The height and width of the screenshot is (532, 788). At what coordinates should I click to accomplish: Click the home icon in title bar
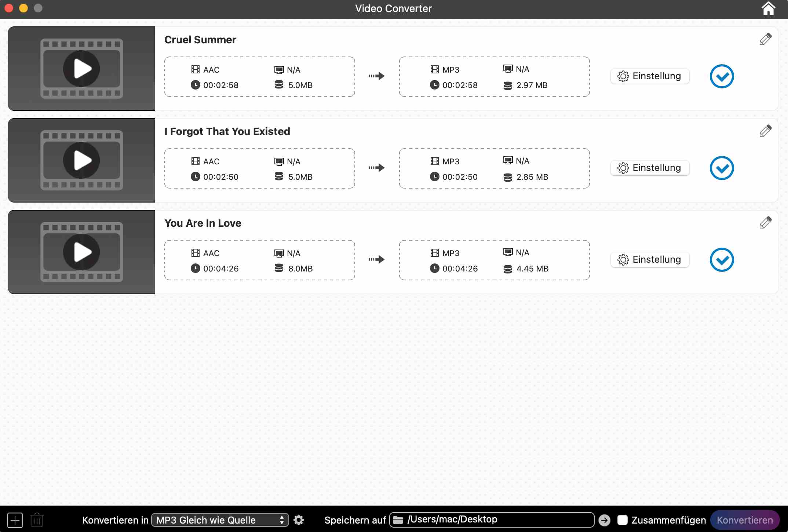pos(768,8)
